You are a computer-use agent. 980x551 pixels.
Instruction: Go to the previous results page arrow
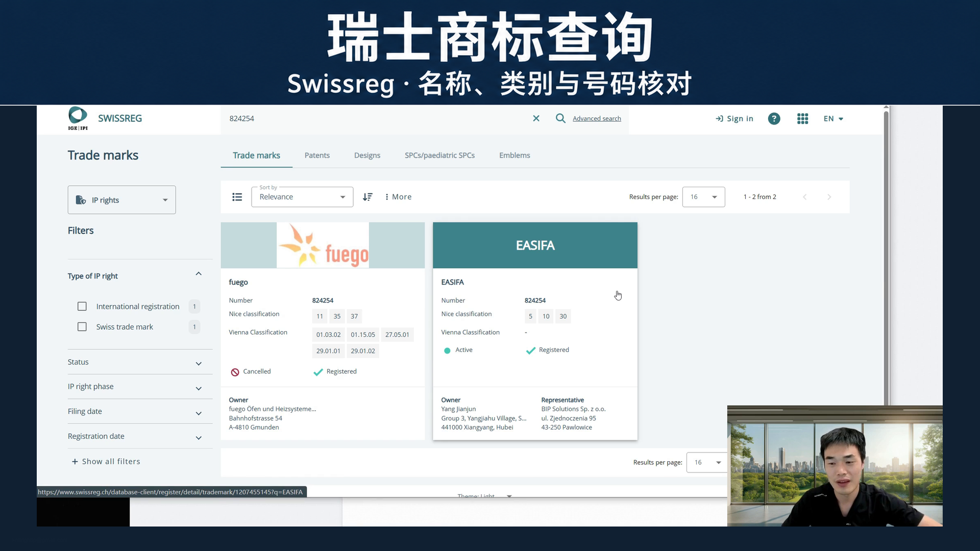[804, 197]
